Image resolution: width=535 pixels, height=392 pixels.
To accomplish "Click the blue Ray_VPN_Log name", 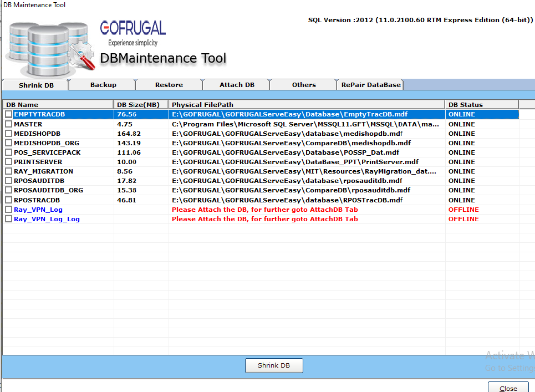I will click(x=38, y=210).
